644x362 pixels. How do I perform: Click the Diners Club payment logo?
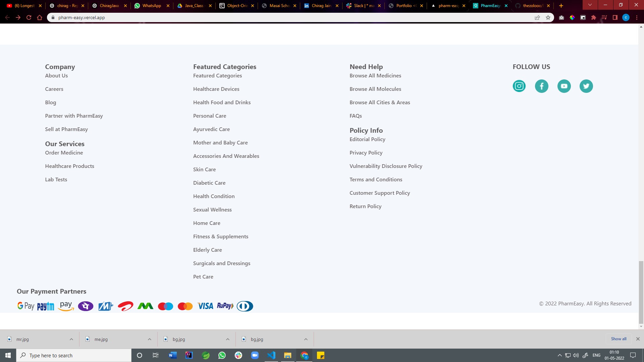245,306
